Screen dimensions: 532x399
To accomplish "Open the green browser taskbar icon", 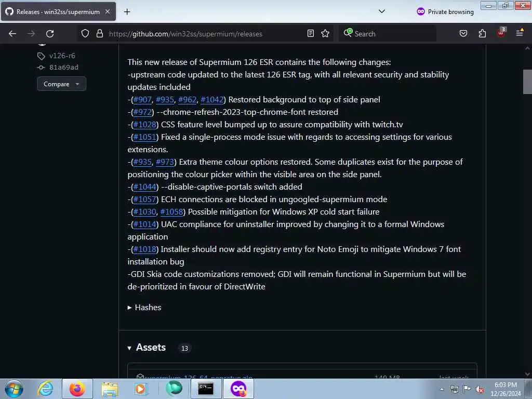I will (x=174, y=388).
